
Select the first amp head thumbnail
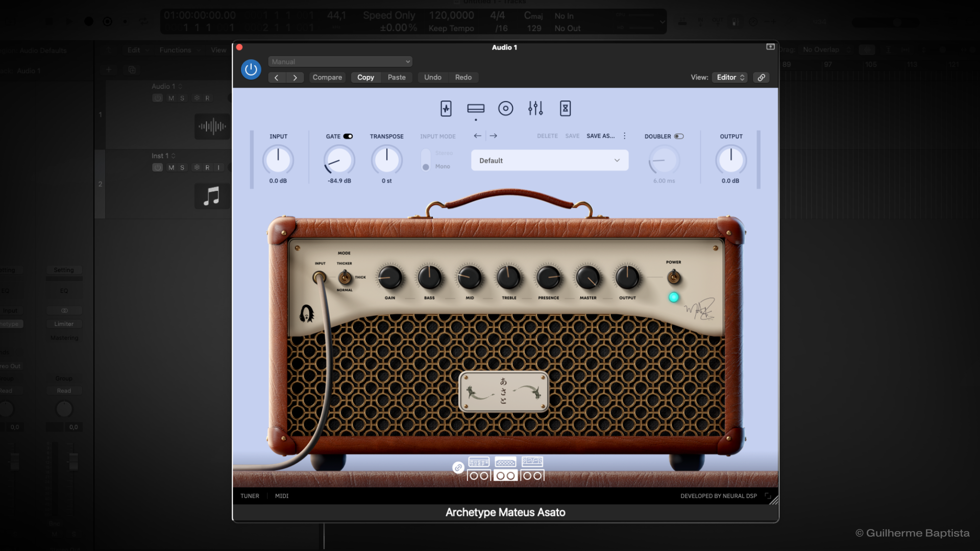[479, 462]
